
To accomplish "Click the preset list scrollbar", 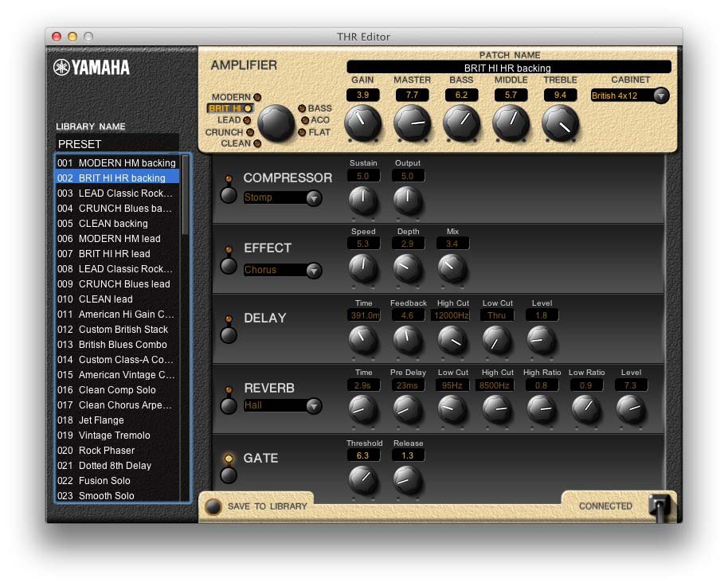I will coord(185,195).
